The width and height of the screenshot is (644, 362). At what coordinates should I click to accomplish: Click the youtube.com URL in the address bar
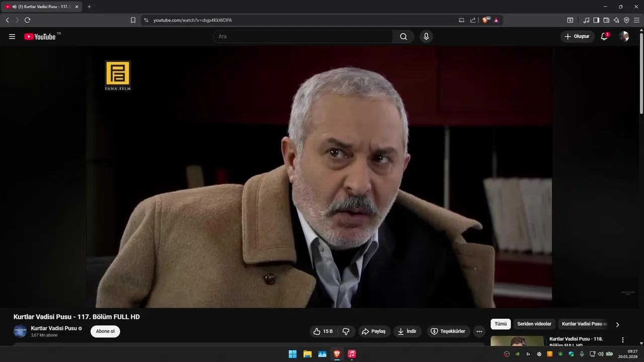pos(193,20)
